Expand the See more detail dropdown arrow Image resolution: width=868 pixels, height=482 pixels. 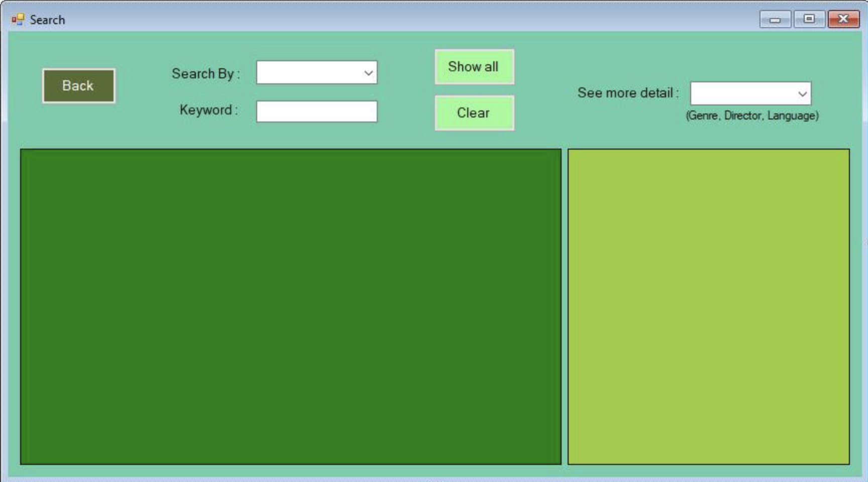tap(802, 94)
